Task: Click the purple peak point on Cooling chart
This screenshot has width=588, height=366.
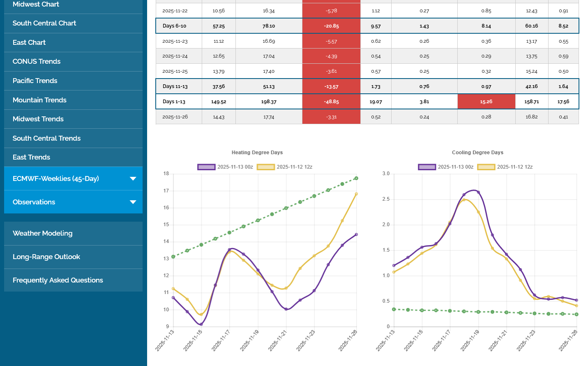Action: click(478, 192)
